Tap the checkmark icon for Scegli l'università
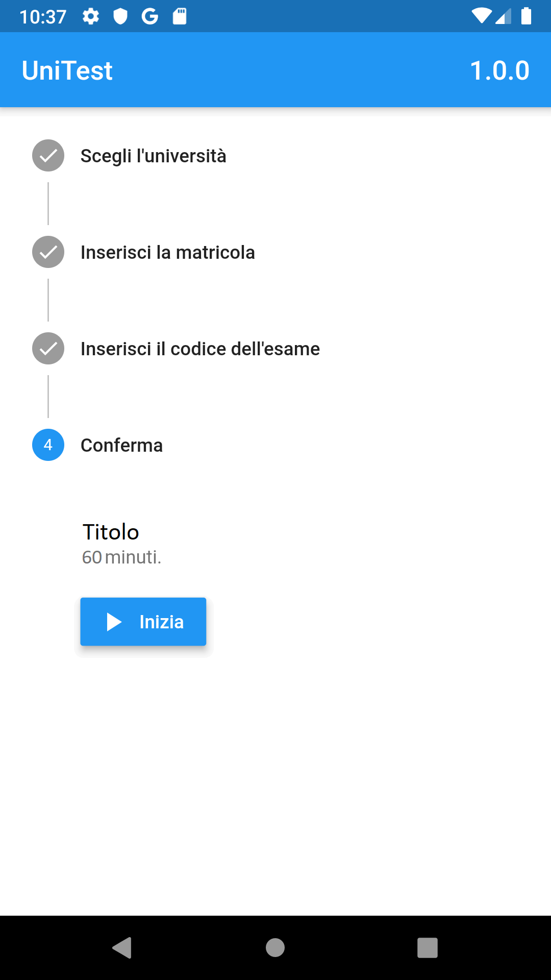 48,156
